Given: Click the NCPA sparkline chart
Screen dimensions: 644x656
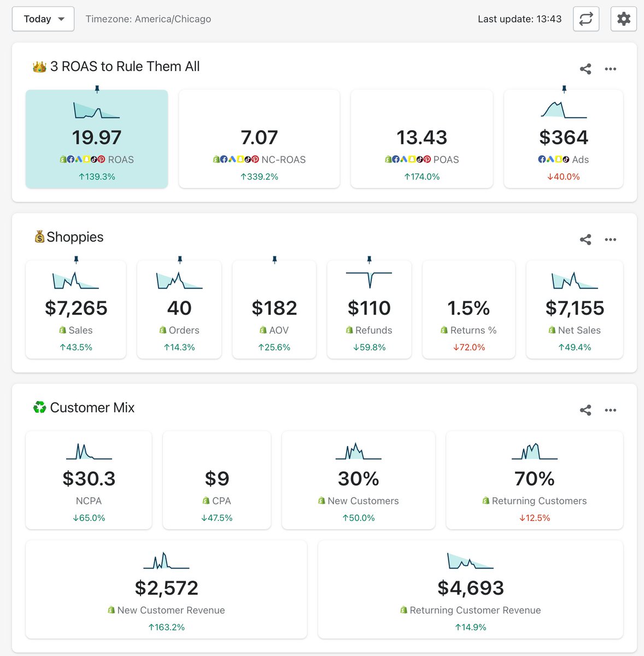Looking at the screenshot, I should [x=89, y=451].
